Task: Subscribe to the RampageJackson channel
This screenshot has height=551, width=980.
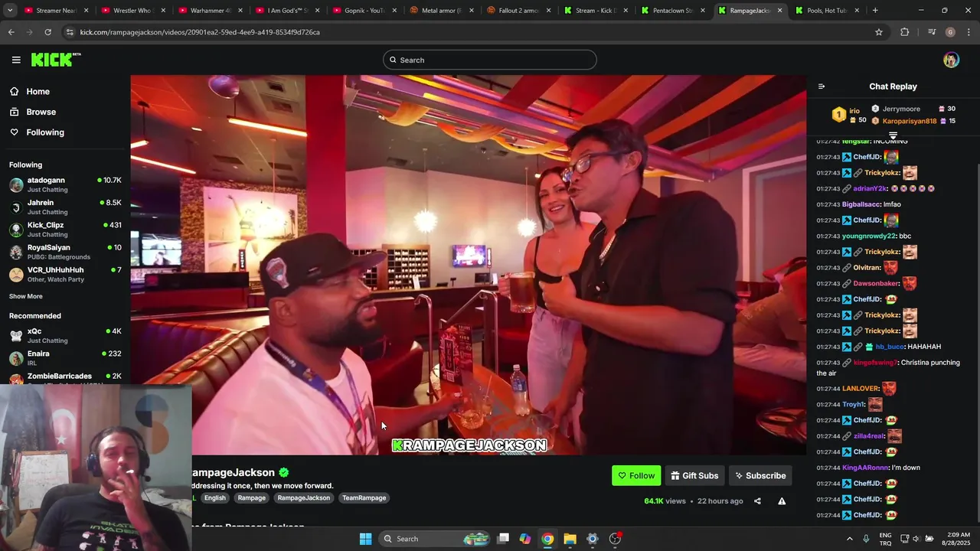Action: (760, 475)
